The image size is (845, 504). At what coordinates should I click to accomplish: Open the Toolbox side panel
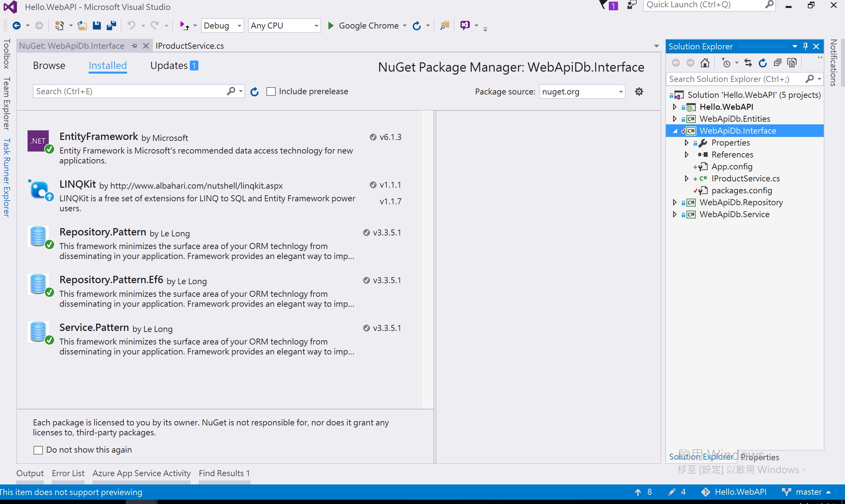coord(6,54)
